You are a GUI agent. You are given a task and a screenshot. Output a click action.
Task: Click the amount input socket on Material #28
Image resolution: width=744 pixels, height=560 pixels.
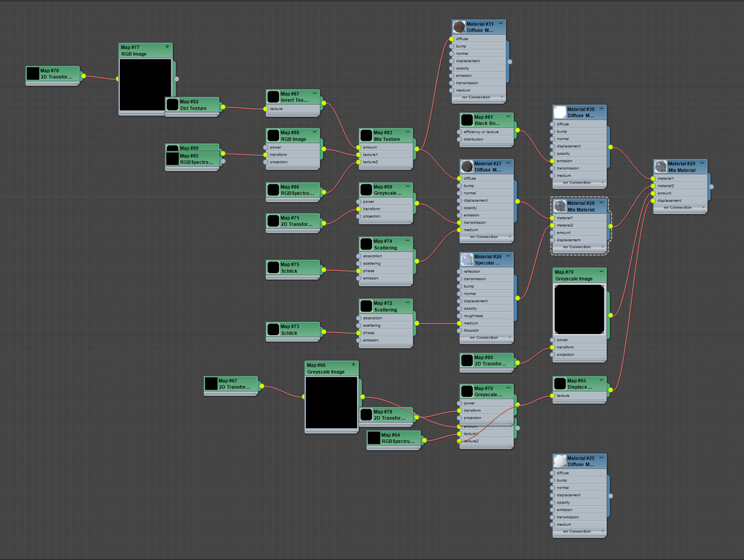pyautogui.click(x=553, y=233)
